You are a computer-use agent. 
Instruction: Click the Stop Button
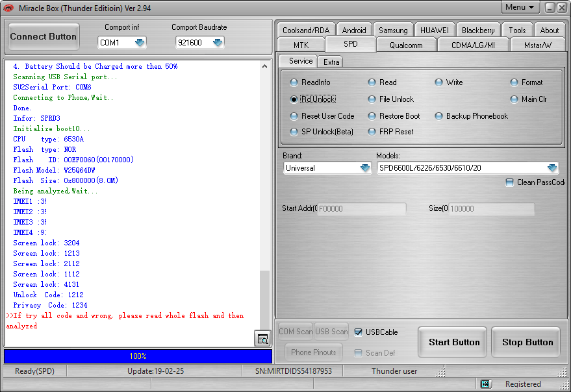(527, 342)
